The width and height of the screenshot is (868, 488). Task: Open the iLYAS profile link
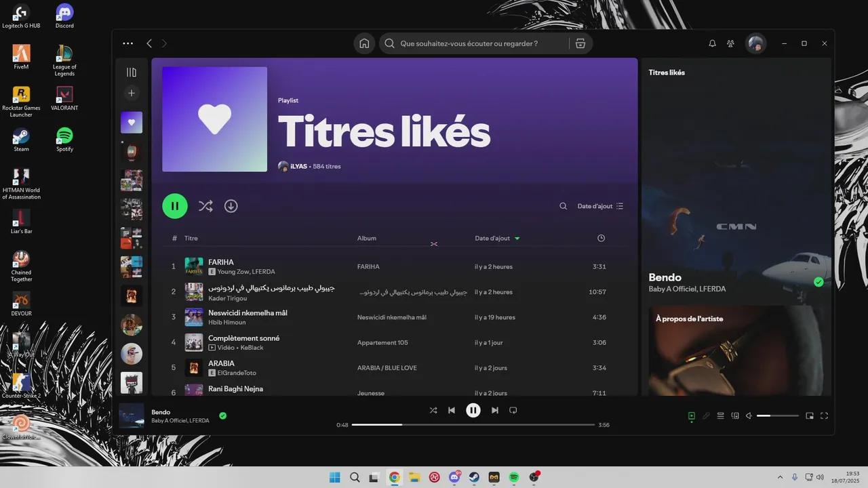[299, 166]
